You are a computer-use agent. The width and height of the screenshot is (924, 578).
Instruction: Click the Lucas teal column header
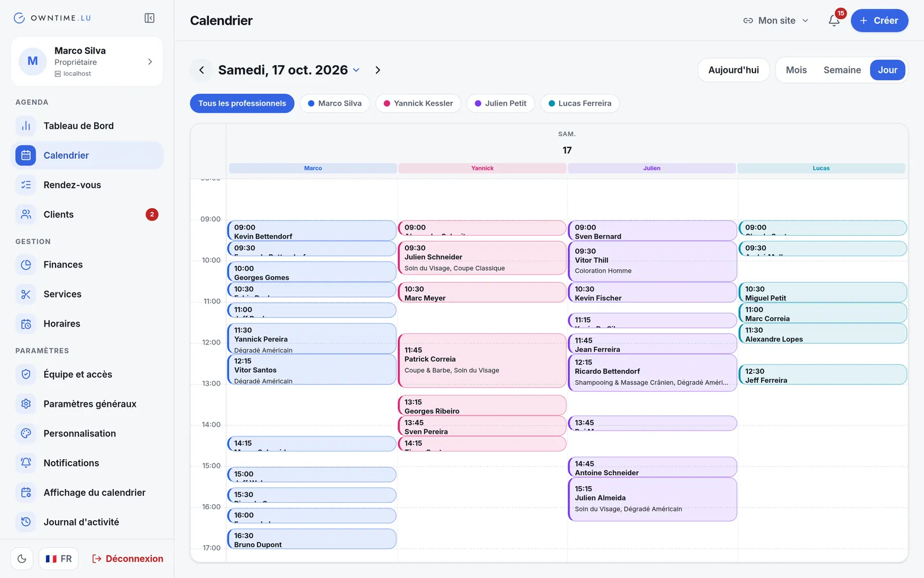click(821, 168)
